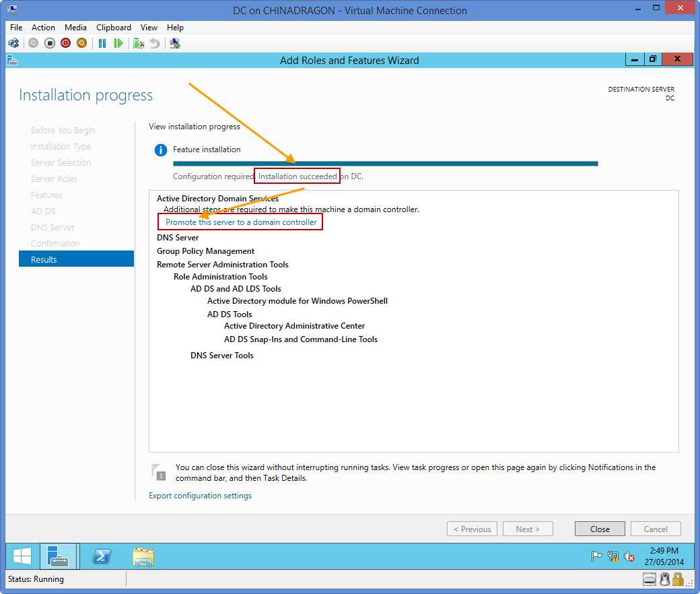This screenshot has width=700, height=594.
Task: Click the green Reset toolbar icon
Action: point(118,43)
